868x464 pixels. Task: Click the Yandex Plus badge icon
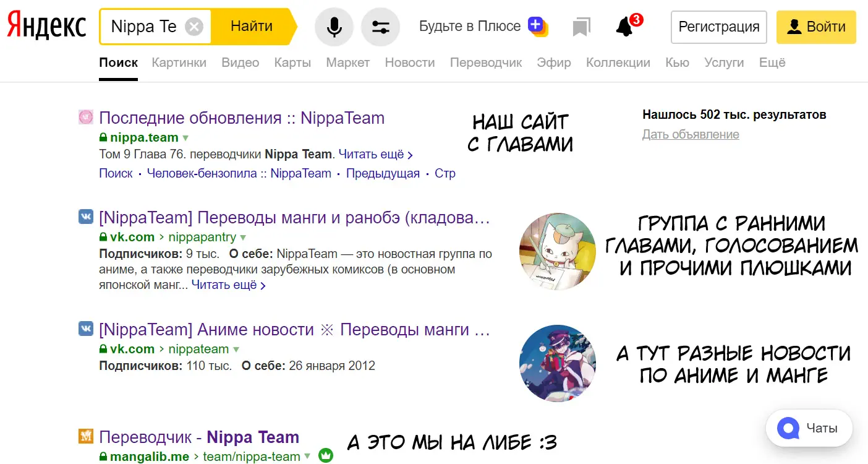pos(537,26)
